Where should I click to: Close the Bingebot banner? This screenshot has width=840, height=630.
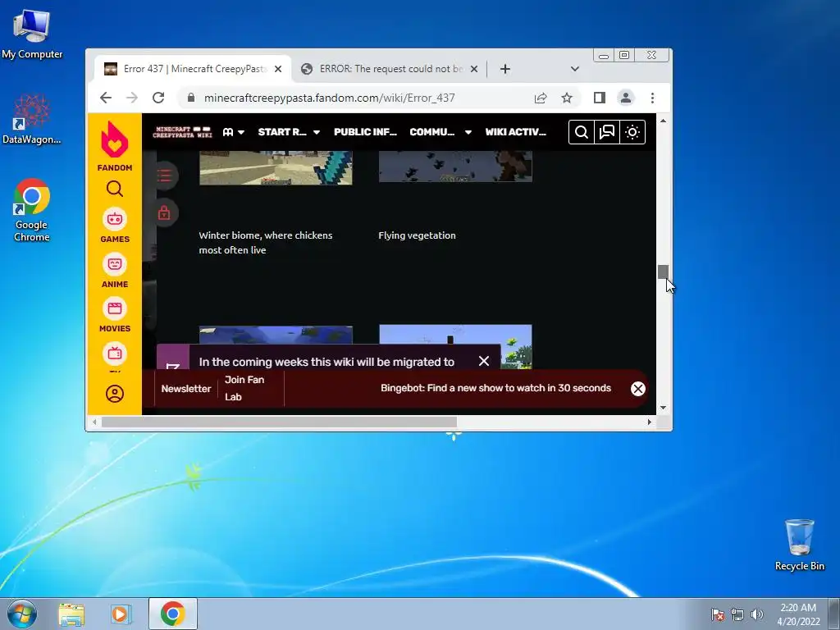pos(637,389)
